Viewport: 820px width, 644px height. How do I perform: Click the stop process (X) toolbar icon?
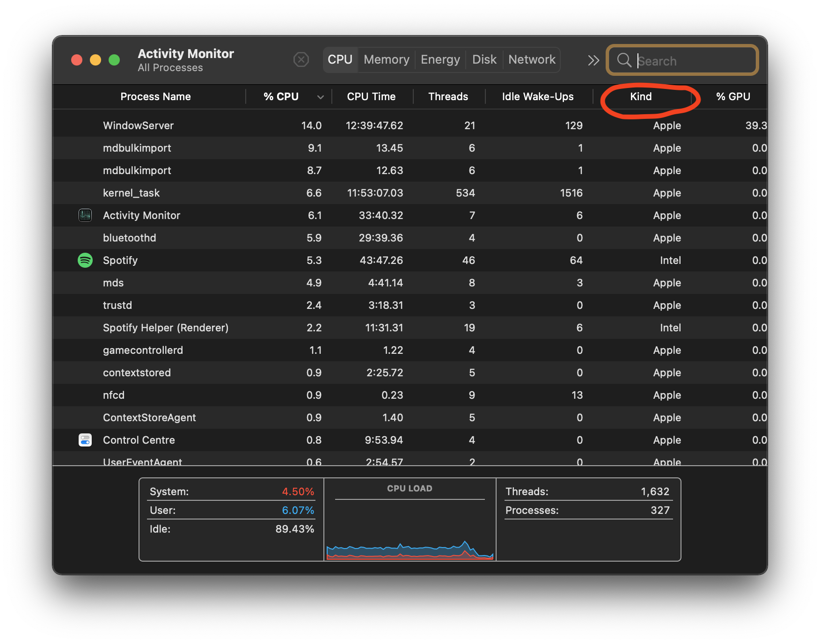301,60
